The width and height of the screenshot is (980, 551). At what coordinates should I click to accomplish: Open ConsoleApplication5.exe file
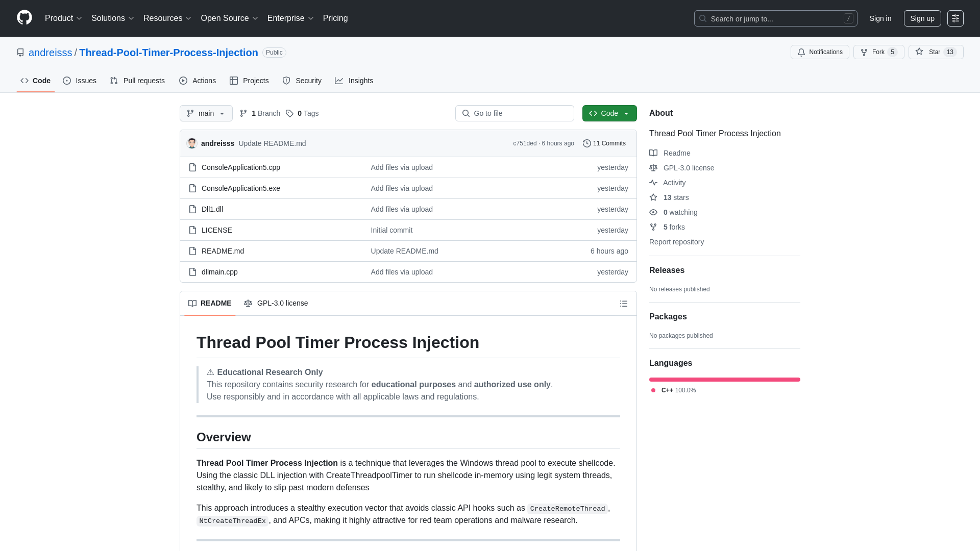241,188
